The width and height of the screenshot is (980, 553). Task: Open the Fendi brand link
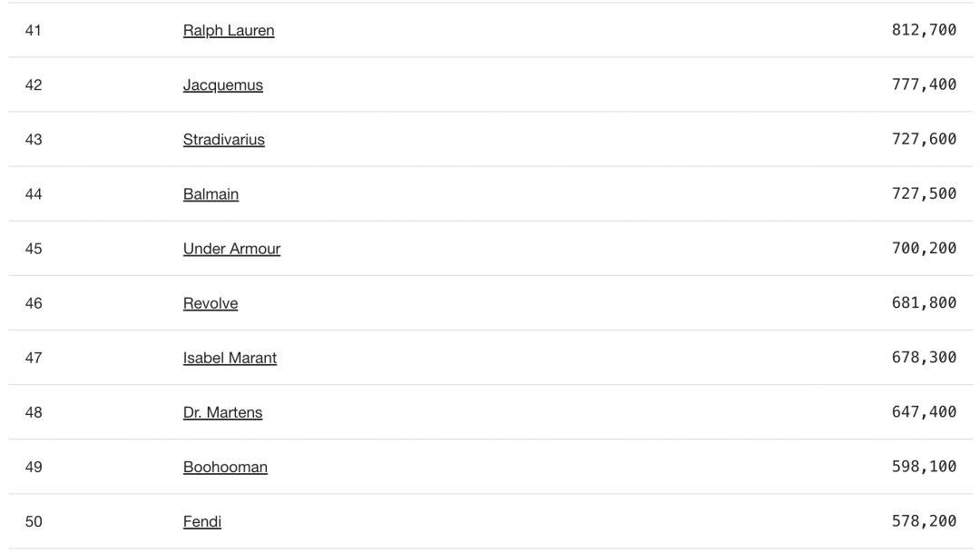201,522
